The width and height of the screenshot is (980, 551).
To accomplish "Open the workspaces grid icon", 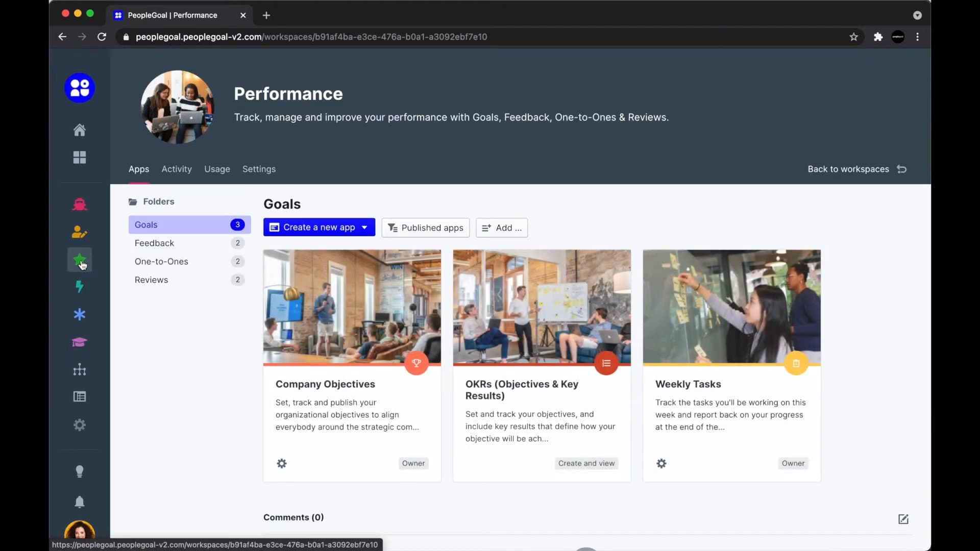I will click(79, 158).
